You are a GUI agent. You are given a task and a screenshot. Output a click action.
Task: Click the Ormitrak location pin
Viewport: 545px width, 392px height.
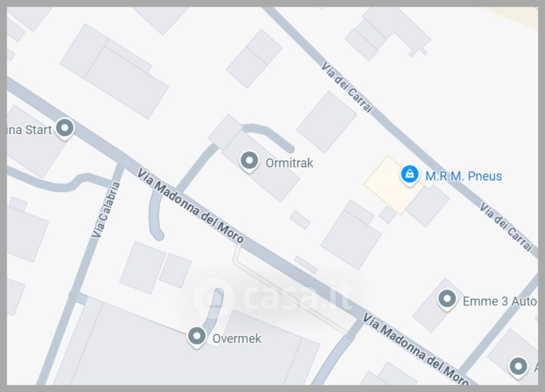(x=249, y=161)
